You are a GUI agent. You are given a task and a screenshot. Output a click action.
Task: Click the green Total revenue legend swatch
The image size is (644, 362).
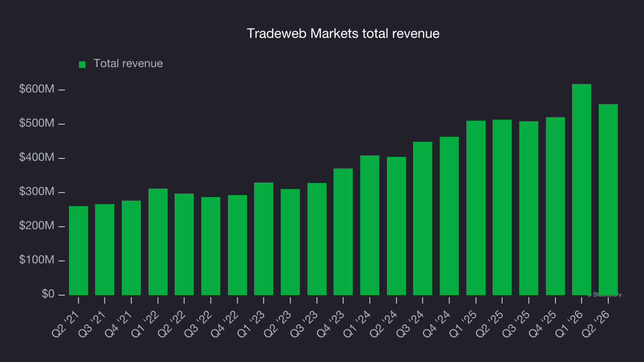coord(83,64)
